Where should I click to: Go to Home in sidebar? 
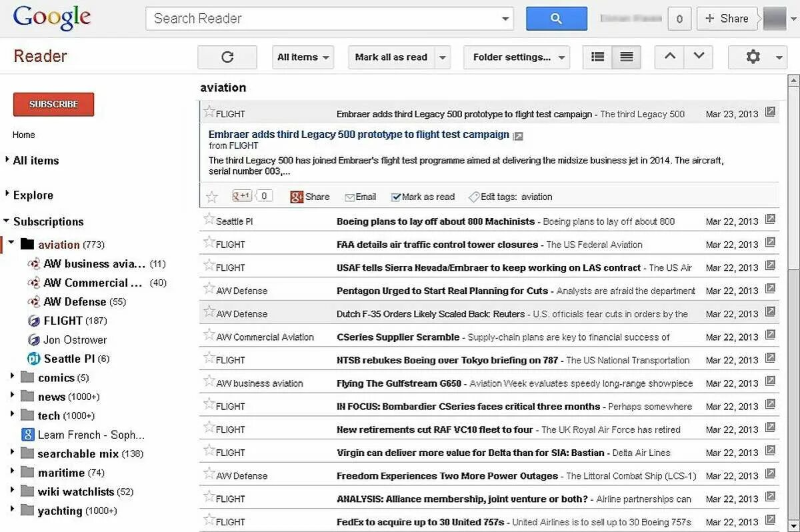point(24,135)
